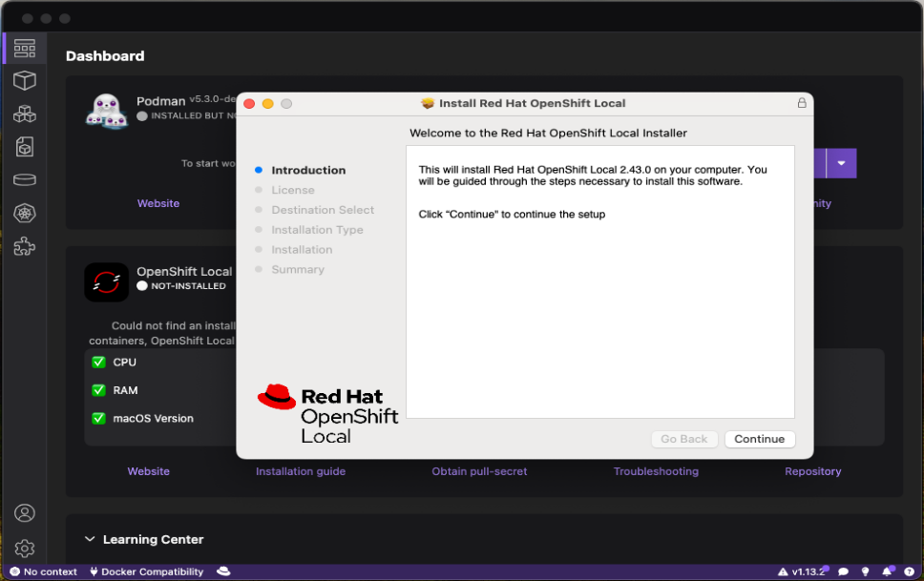Image resolution: width=924 pixels, height=581 pixels.
Task: Click the No context Kubernetes status item
Action: (44, 571)
